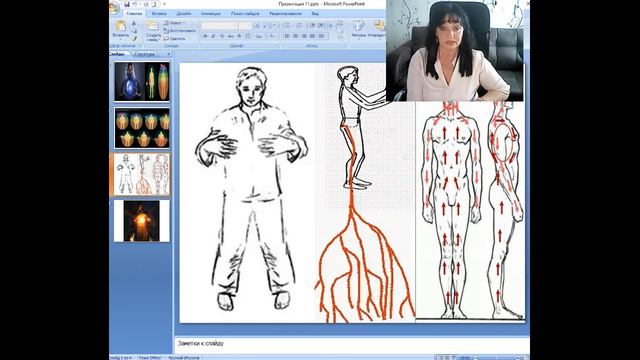
Task: Open the Упорядочить arrange menu
Action: 378,29
